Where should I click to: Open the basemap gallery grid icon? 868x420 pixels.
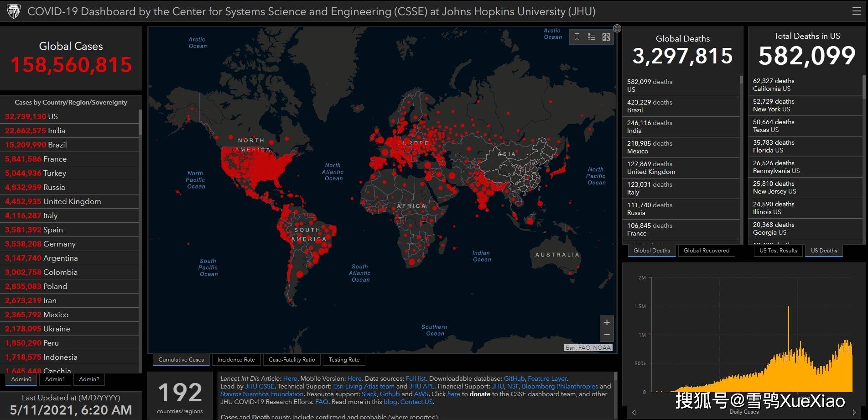point(606,37)
